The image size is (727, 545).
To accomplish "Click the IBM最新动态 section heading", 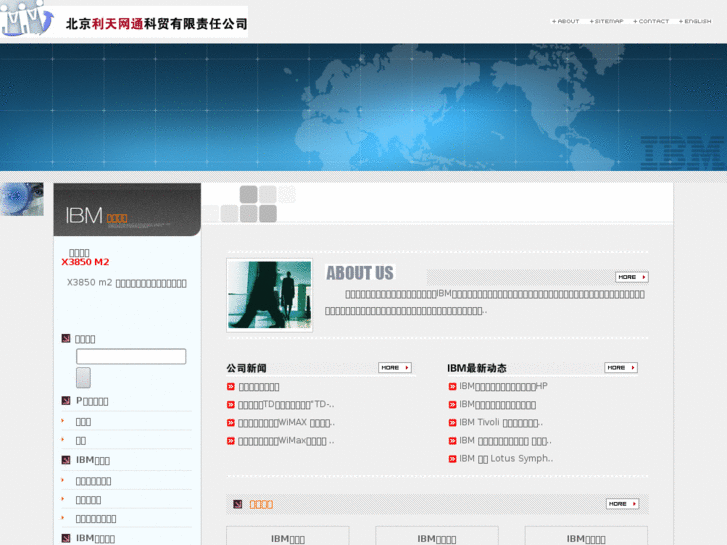I will (x=477, y=368).
